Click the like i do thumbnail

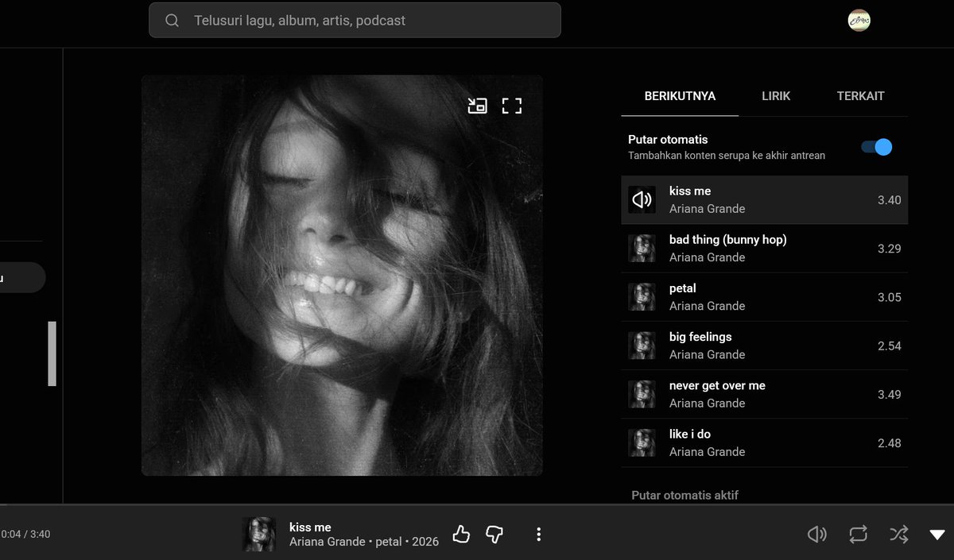click(642, 442)
